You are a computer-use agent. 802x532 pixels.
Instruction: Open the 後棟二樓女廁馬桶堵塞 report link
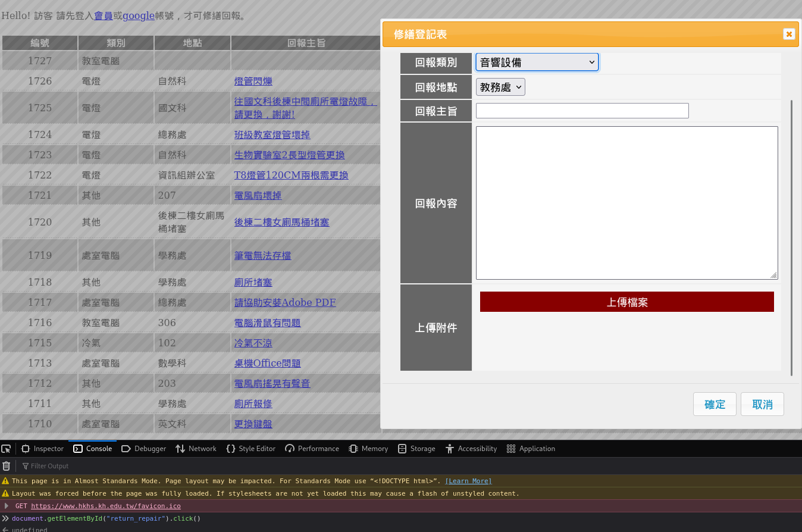point(282,222)
